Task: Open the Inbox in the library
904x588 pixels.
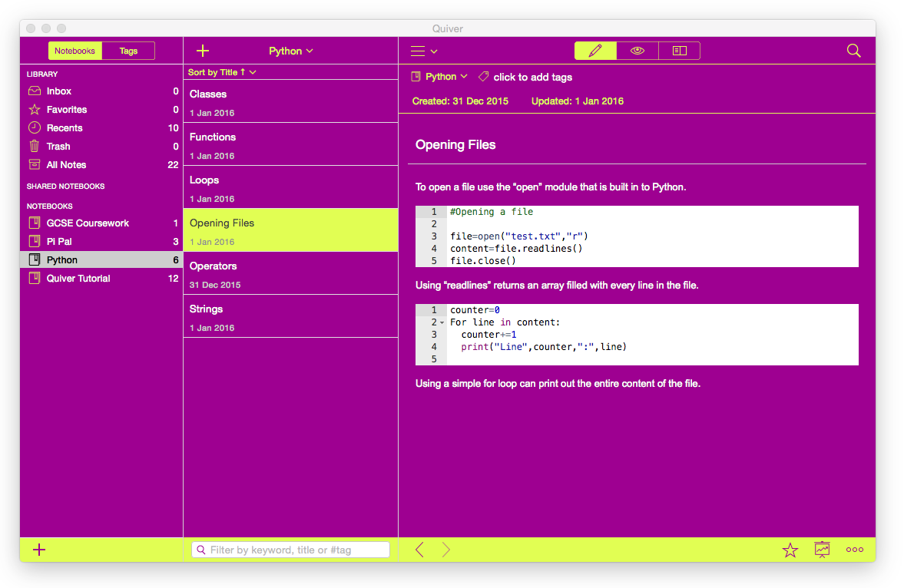Action: coord(101,91)
